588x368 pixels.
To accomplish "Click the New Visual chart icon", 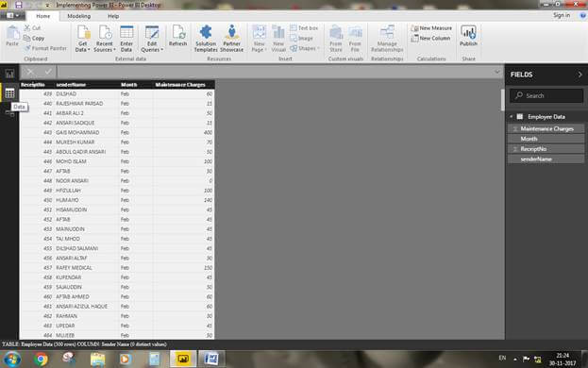I will (x=278, y=32).
